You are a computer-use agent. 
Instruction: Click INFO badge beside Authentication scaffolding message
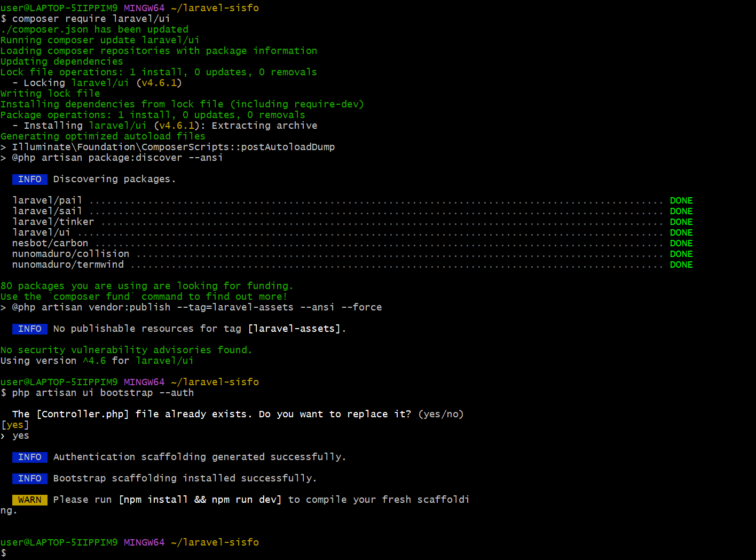click(29, 457)
